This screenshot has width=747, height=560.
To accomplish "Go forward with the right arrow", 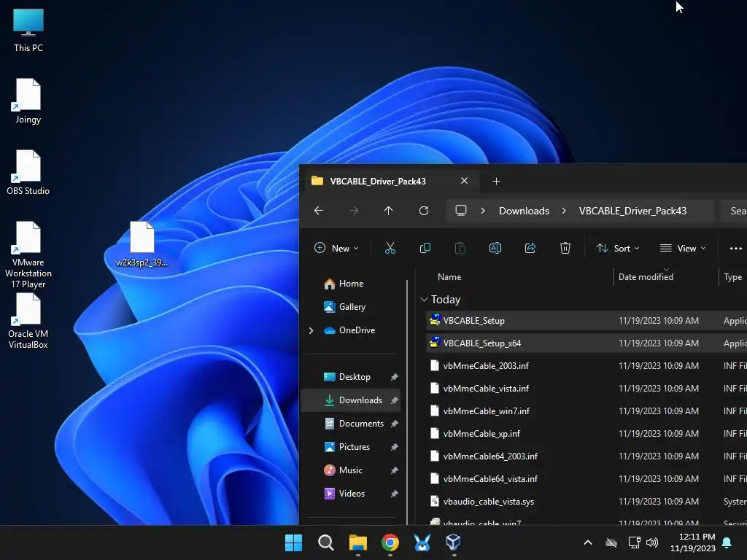I will point(354,211).
